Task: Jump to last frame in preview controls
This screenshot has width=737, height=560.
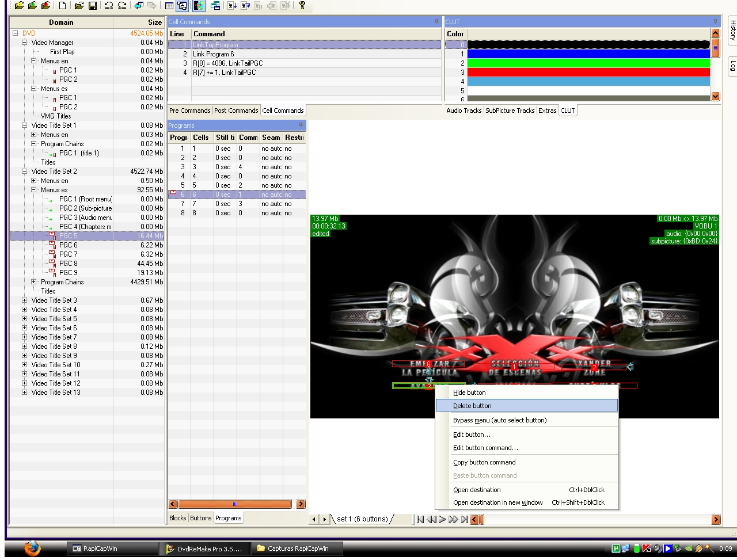Action: pyautogui.click(x=464, y=520)
